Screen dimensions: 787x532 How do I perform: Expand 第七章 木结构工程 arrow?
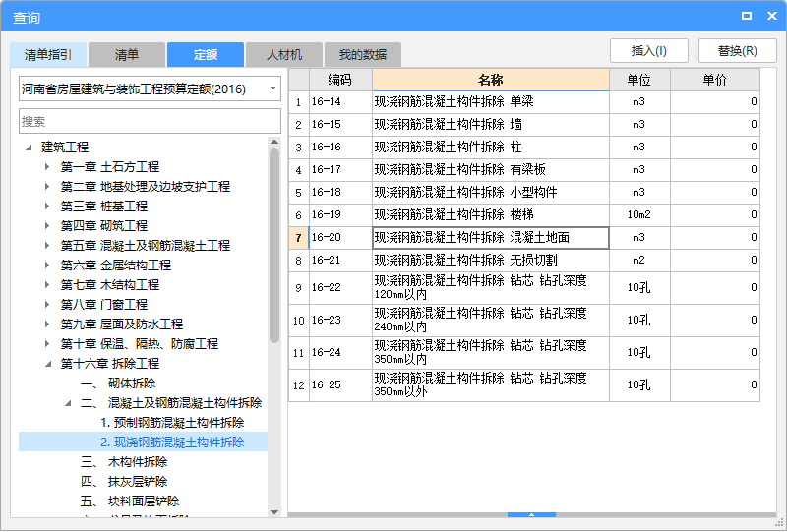pyautogui.click(x=47, y=284)
